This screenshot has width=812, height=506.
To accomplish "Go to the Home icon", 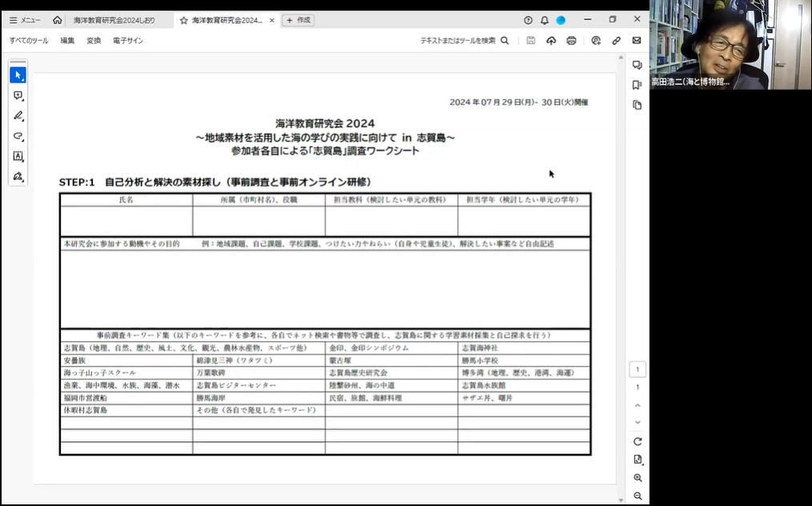I will (x=58, y=20).
